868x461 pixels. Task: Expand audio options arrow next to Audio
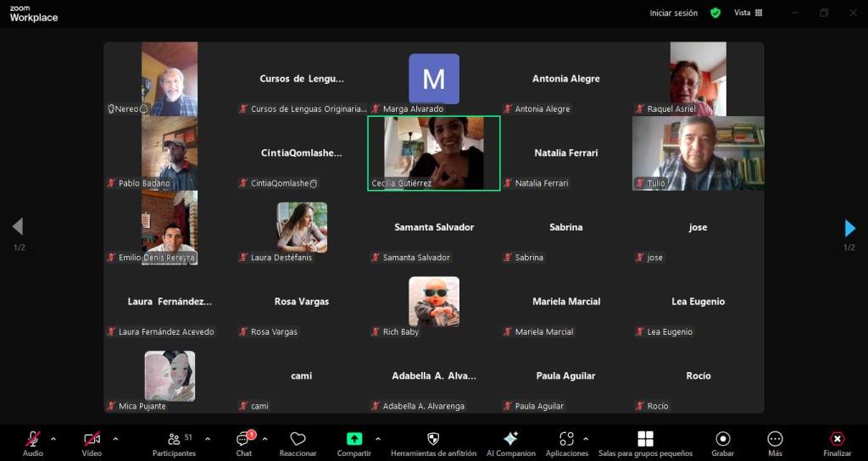pyautogui.click(x=53, y=439)
